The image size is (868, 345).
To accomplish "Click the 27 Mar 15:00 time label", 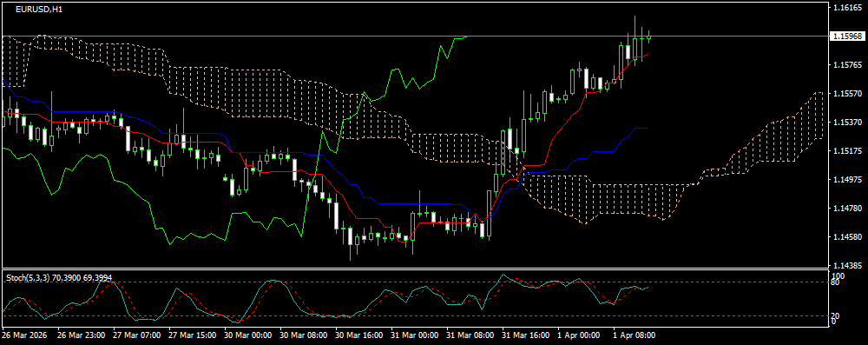I will click(x=193, y=335).
